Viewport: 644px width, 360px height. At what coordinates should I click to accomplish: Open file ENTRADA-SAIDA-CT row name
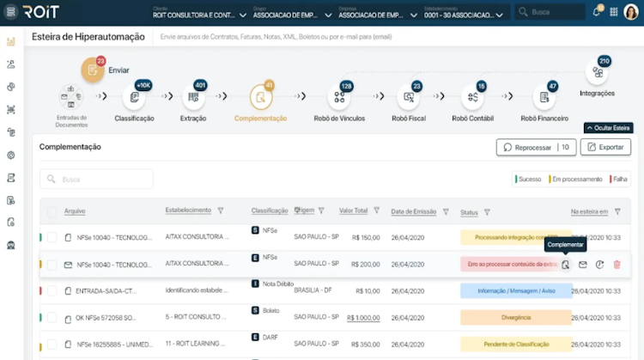(x=106, y=291)
